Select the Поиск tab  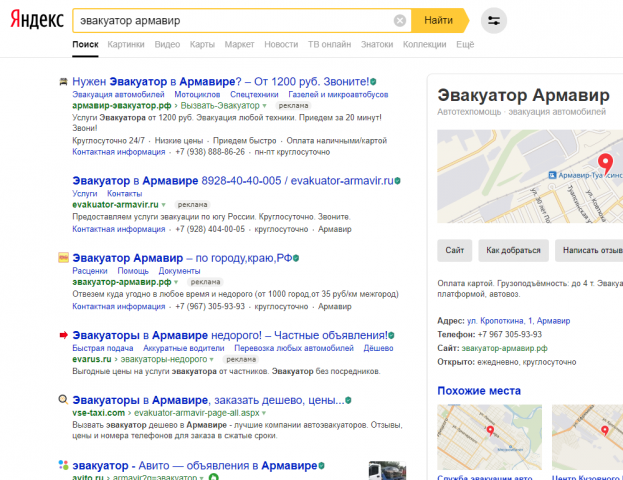pos(85,45)
